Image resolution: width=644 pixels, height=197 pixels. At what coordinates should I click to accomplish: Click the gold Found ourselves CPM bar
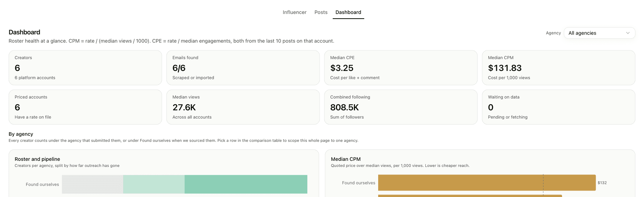tap(487, 183)
